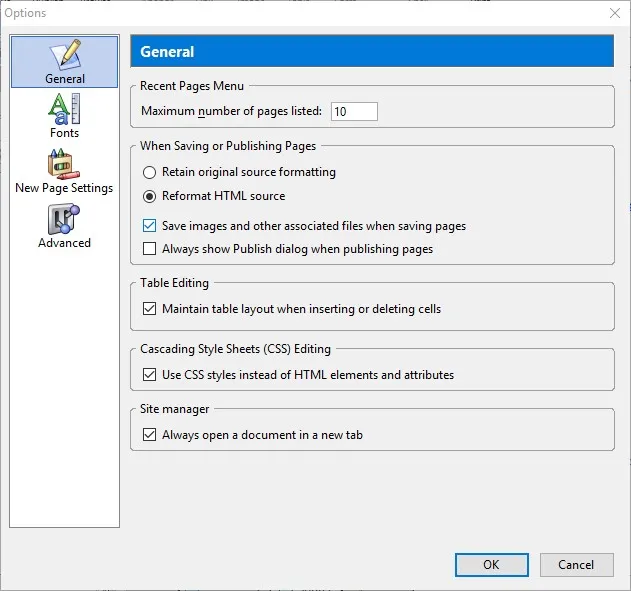Click the 'Advanced' text label in sidebar
Screen dimensions: 631x591
(x=64, y=243)
